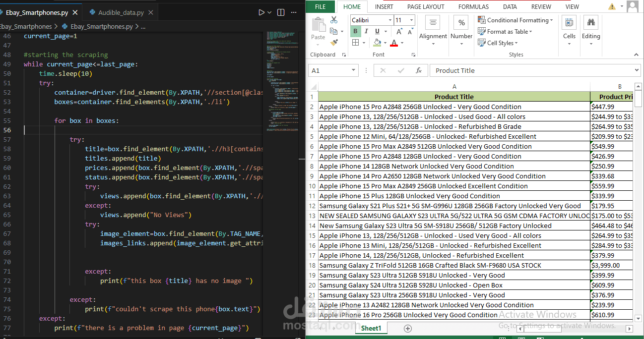The height and width of the screenshot is (339, 644).
Task: Open the Calibri font name dropdown
Action: point(389,20)
